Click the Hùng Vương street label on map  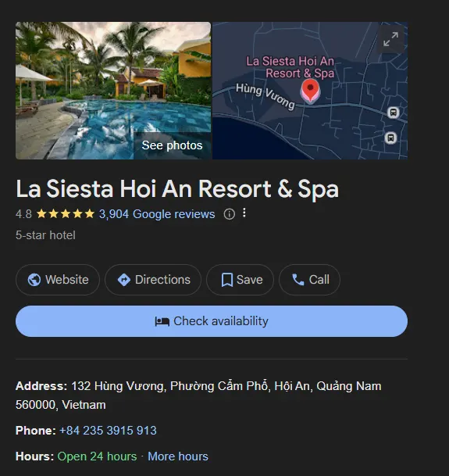click(265, 97)
